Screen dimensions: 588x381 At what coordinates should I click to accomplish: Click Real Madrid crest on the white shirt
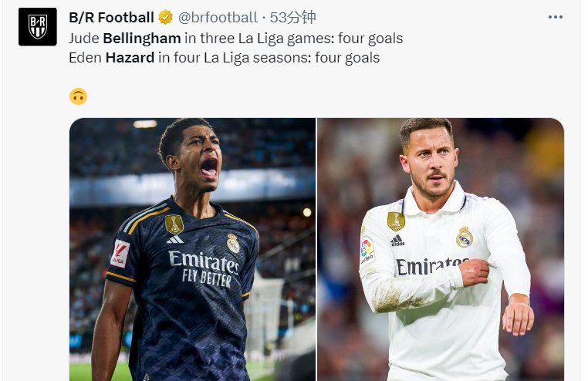pos(465,237)
